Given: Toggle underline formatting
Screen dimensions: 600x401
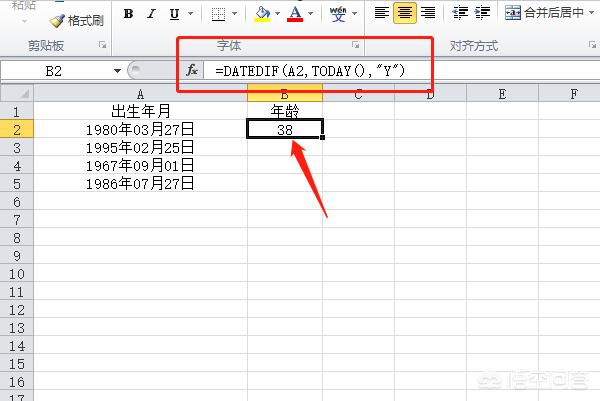Looking at the screenshot, I should tap(175, 14).
